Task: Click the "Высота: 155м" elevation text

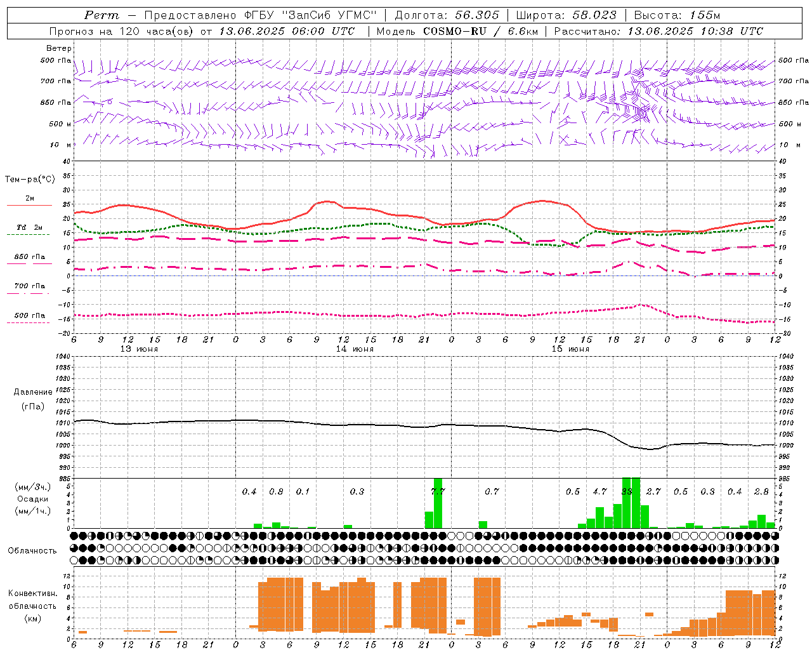Action: pos(678,15)
